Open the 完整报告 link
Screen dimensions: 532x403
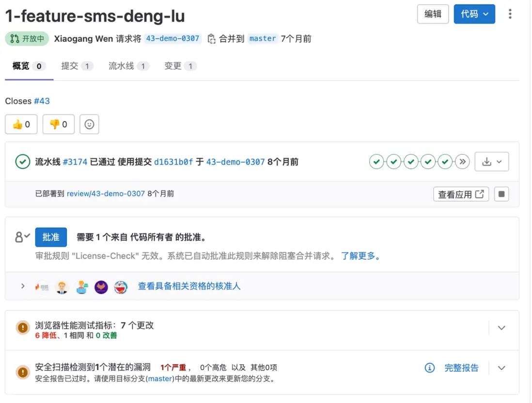[x=461, y=368]
